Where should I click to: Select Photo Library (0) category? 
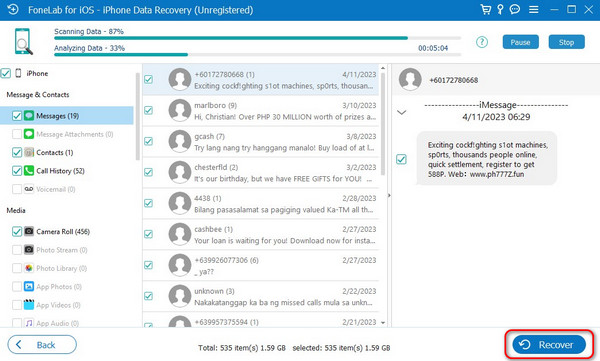[x=61, y=268]
